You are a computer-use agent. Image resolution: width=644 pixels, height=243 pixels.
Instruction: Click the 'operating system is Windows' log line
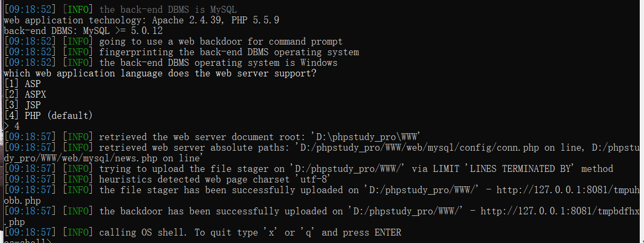(218, 63)
